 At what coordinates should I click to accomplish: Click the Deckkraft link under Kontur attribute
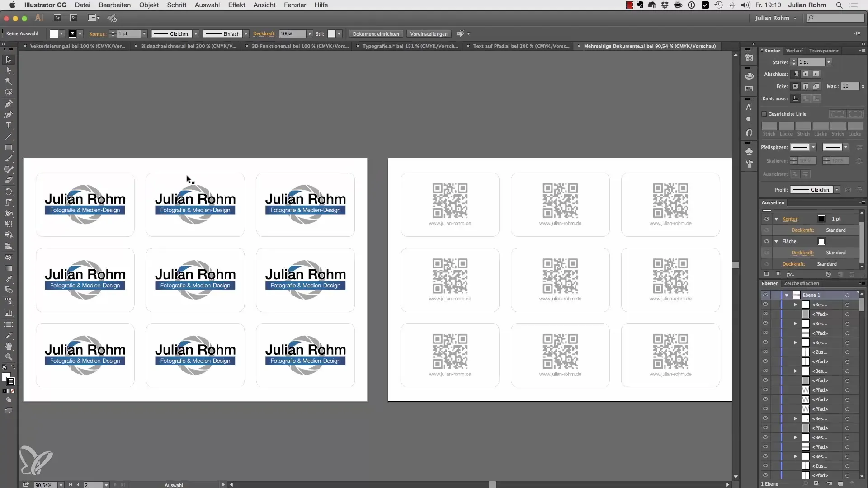[x=802, y=230]
